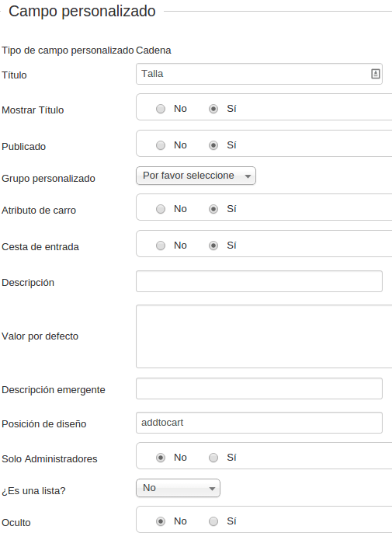Select No for Solo Administradores
The width and height of the screenshot is (392, 540).
click(161, 458)
